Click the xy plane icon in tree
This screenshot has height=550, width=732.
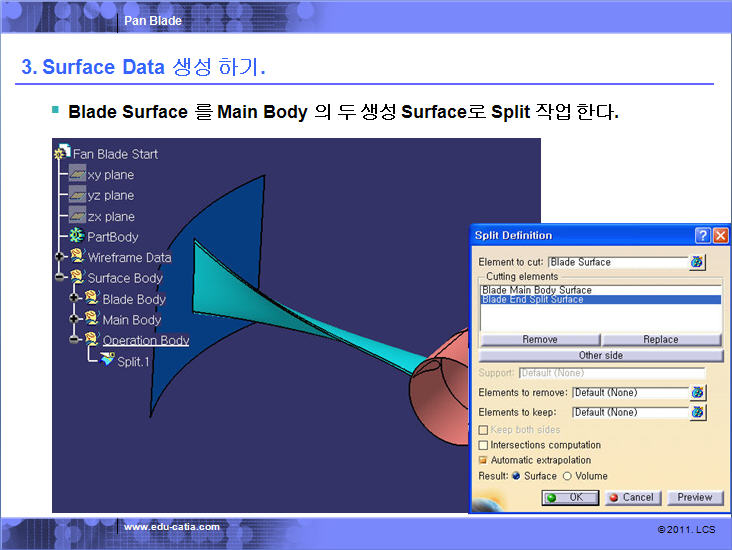pos(76,175)
